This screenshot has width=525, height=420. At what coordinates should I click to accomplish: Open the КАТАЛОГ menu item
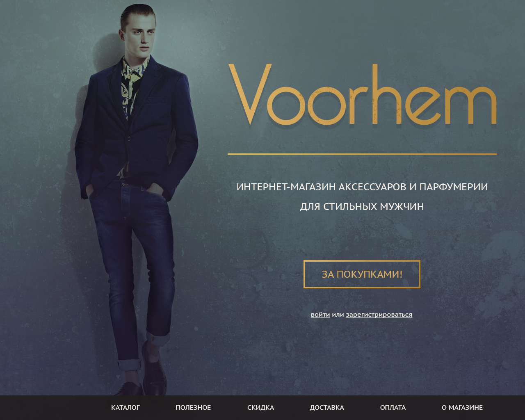126,407
